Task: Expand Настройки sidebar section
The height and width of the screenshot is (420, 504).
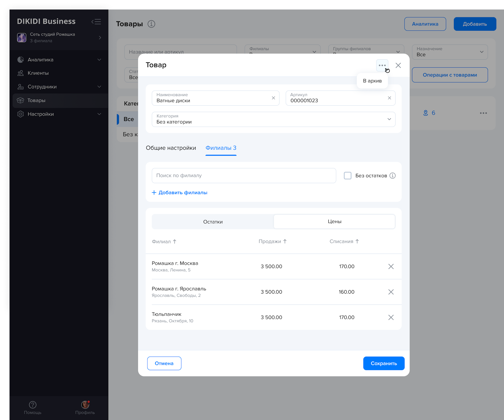Action: coord(99,114)
